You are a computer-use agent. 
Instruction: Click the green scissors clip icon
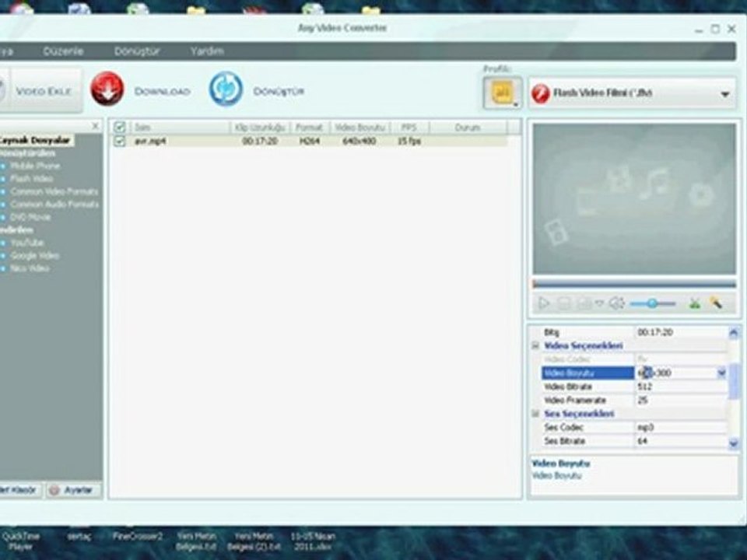click(x=695, y=303)
